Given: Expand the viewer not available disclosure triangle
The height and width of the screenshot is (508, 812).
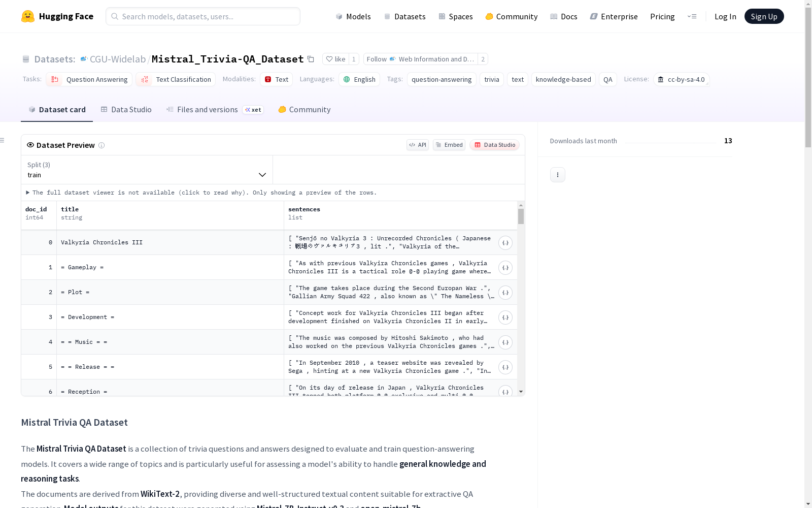Looking at the screenshot, I should (28, 193).
